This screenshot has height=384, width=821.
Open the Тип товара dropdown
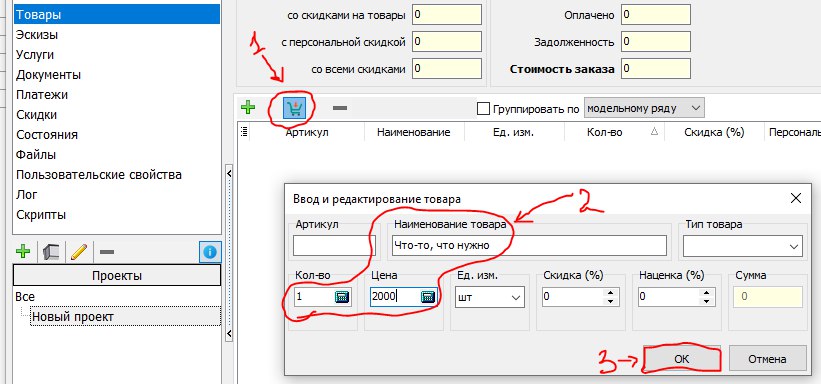[x=742, y=246]
